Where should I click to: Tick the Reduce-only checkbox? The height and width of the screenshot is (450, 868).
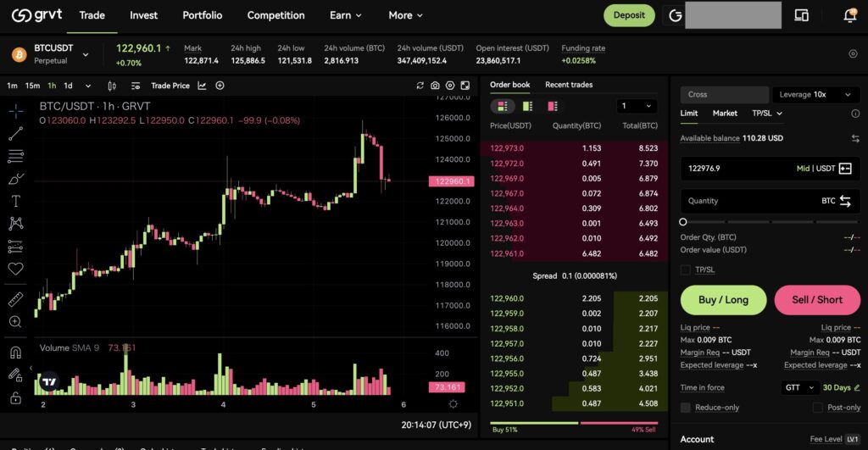tap(686, 408)
